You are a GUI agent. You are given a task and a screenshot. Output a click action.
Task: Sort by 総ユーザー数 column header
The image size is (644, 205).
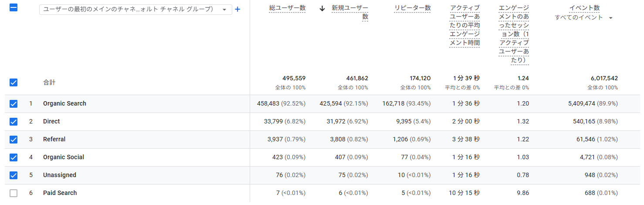[287, 8]
